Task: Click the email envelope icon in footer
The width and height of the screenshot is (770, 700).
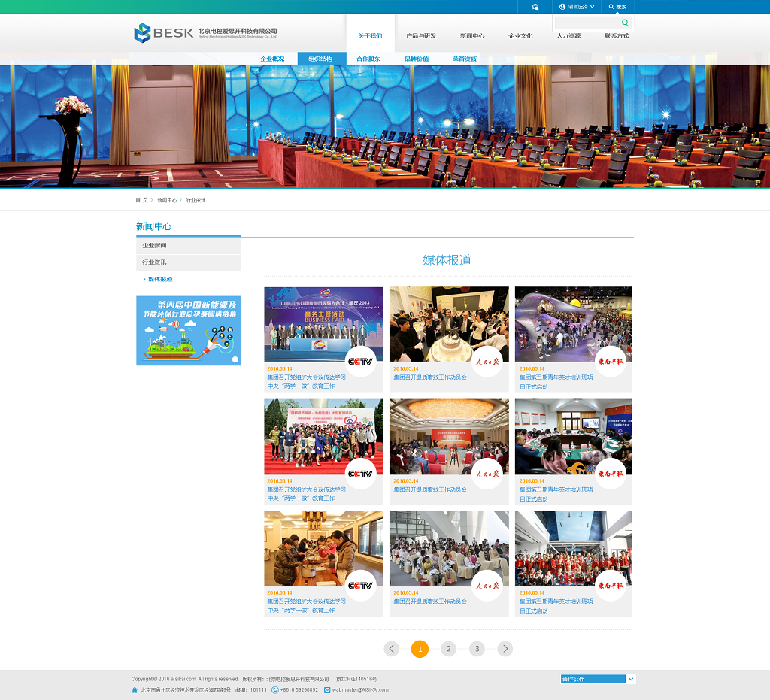Action: pos(327,689)
